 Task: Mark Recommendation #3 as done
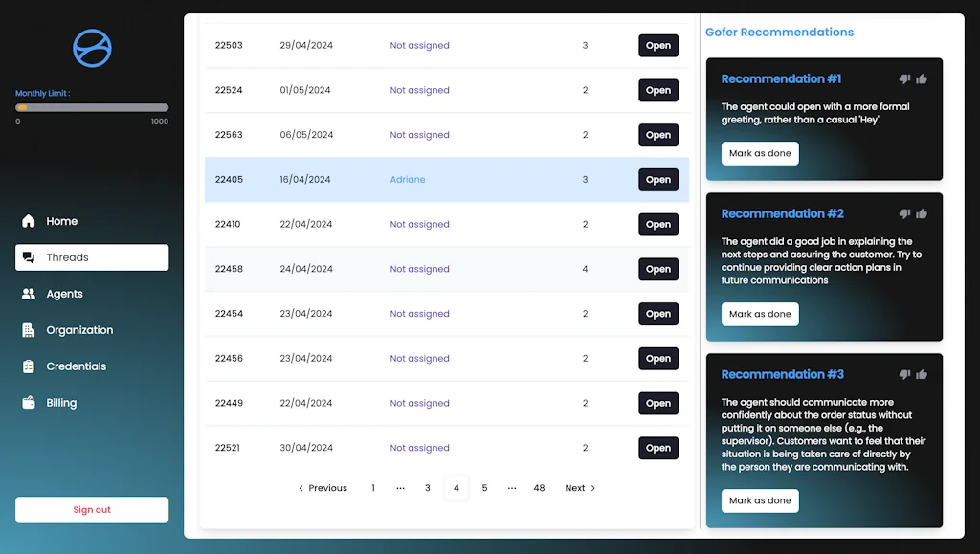click(760, 500)
